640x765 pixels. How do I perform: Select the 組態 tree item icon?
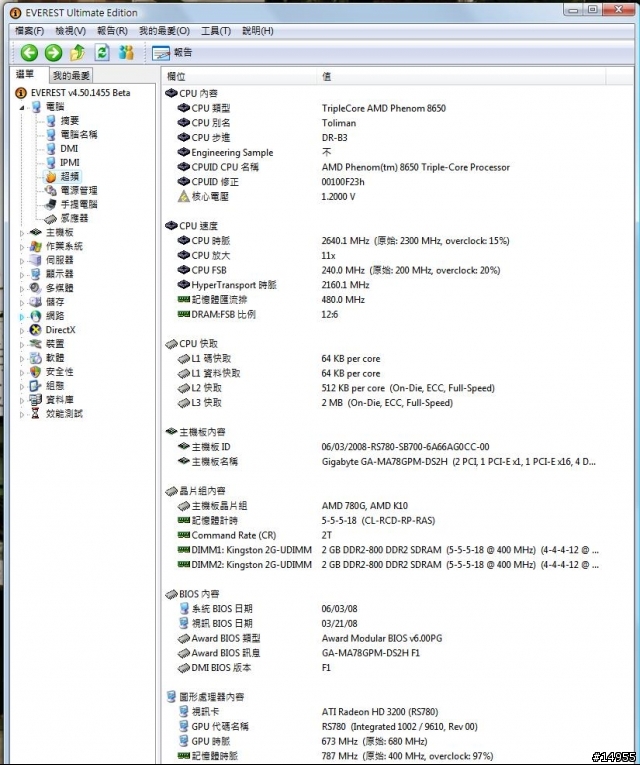36,385
